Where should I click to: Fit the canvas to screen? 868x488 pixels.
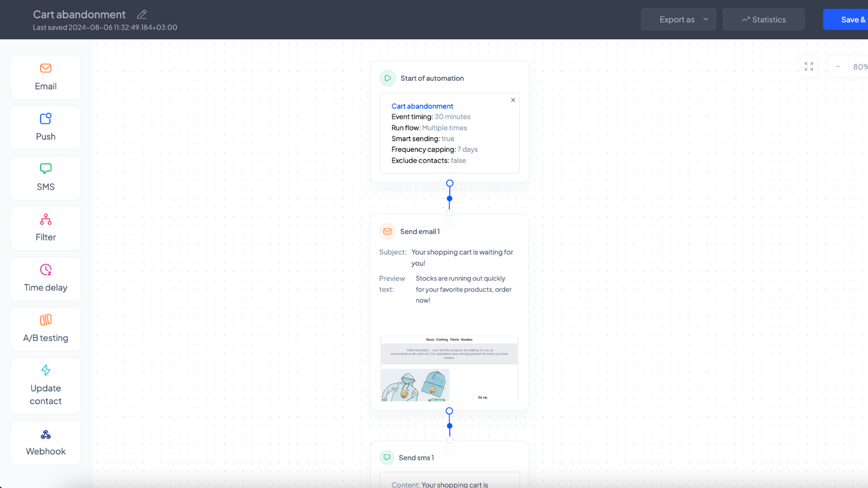click(808, 67)
